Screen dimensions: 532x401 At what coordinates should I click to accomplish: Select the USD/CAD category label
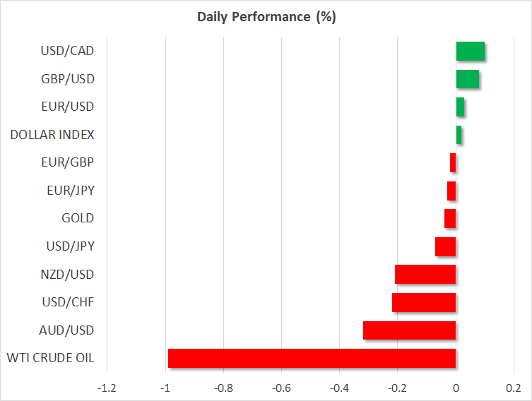coord(68,51)
